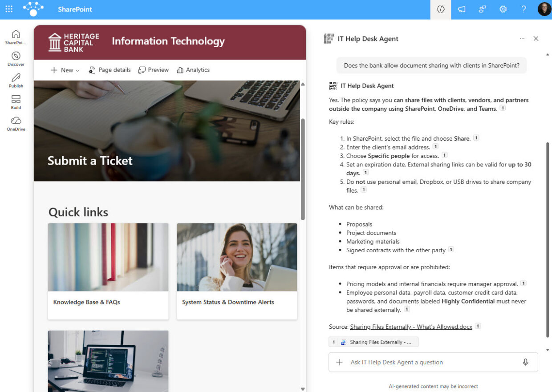Open the Settings gear icon
Image resolution: width=552 pixels, height=392 pixels.
[503, 9]
